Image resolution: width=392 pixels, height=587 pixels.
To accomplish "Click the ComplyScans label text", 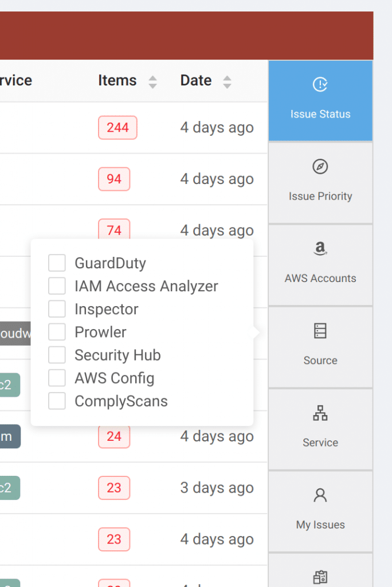I will 121,401.
